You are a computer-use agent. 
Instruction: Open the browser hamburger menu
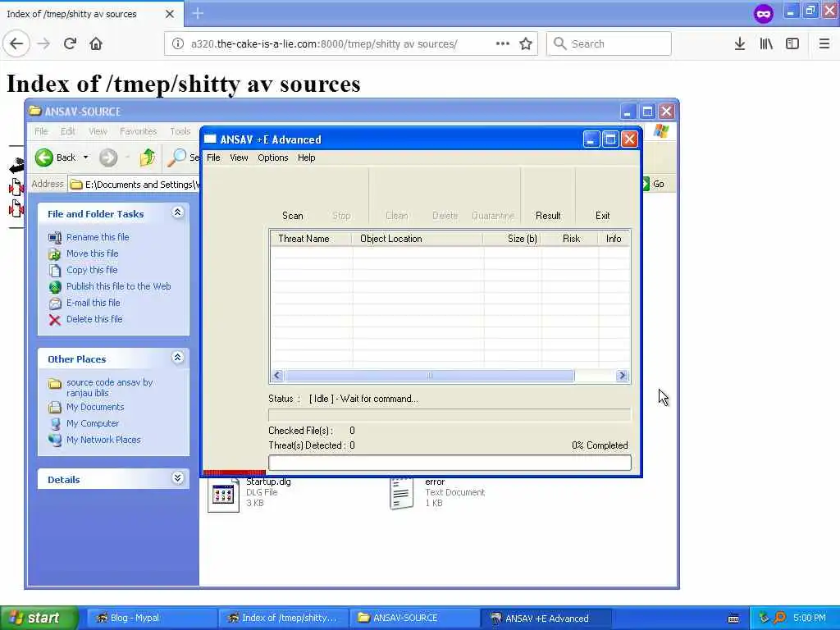824,43
